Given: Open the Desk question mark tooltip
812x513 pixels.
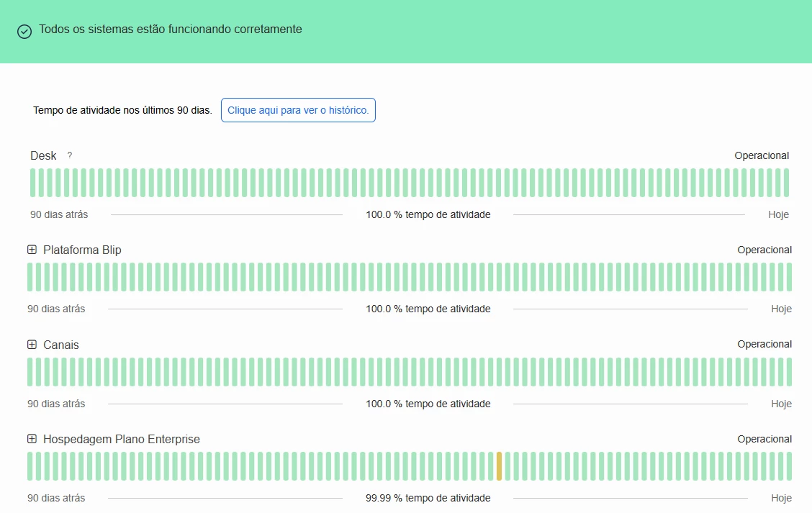Looking at the screenshot, I should point(69,155).
